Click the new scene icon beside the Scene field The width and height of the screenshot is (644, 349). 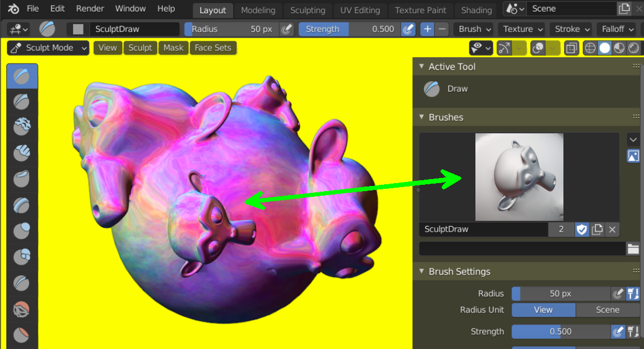click(x=624, y=9)
